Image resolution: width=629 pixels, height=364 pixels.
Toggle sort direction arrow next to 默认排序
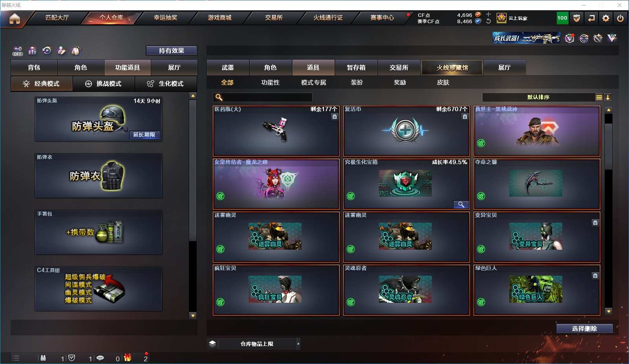point(607,97)
